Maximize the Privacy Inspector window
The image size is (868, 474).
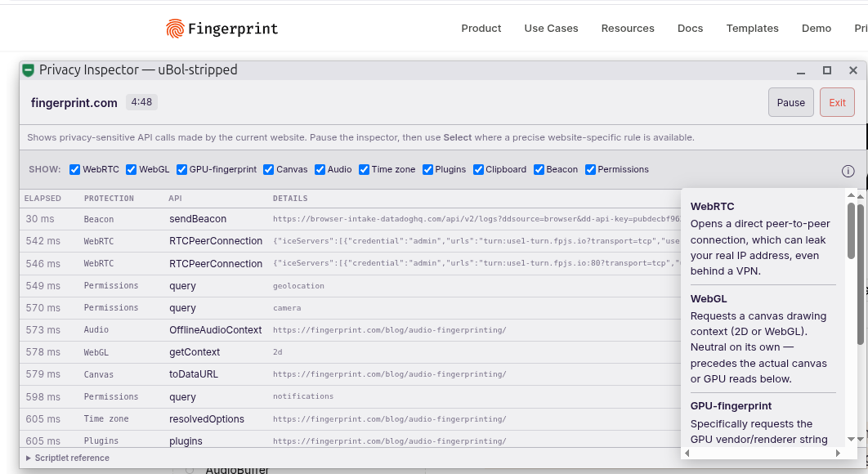[826, 70]
